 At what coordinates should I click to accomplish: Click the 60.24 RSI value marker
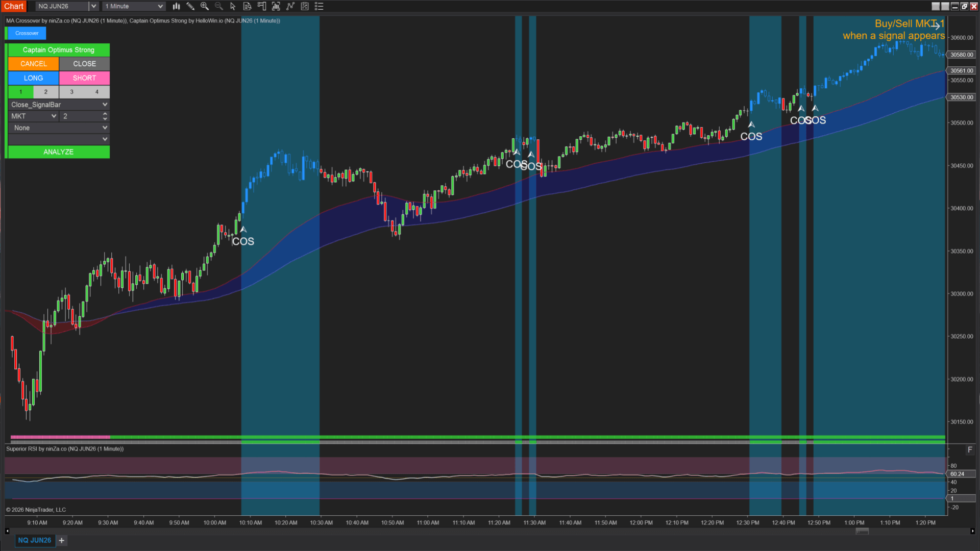click(x=962, y=474)
